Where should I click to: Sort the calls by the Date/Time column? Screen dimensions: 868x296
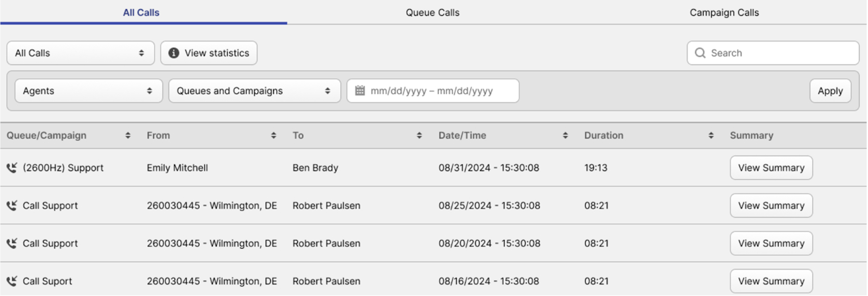[565, 135]
